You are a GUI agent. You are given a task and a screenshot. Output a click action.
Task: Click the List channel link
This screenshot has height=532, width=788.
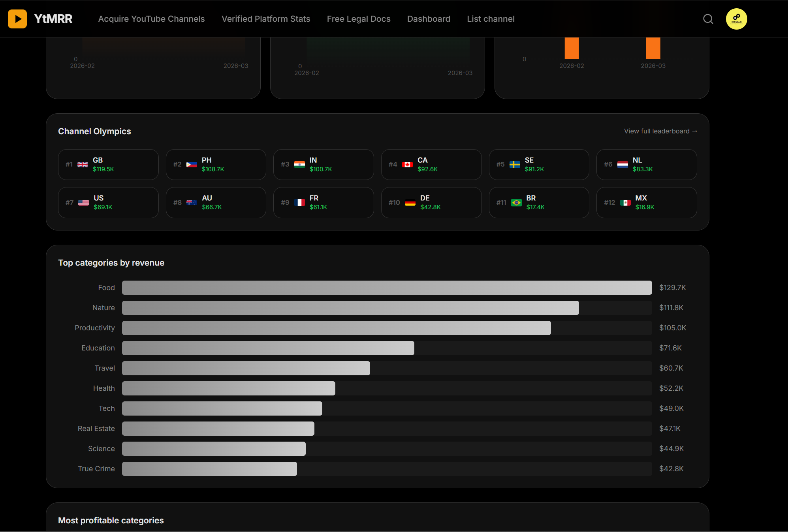(x=491, y=19)
